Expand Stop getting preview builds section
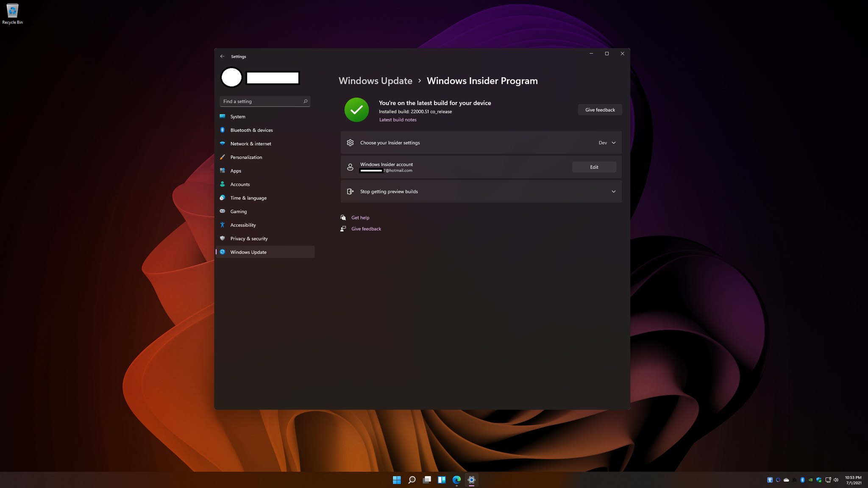The height and width of the screenshot is (488, 868). pos(481,191)
